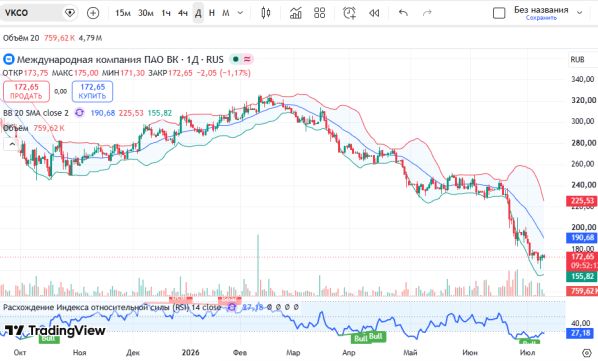Screen dimensions: 598x361
Task: Undo the last chart action
Action: pos(403,13)
